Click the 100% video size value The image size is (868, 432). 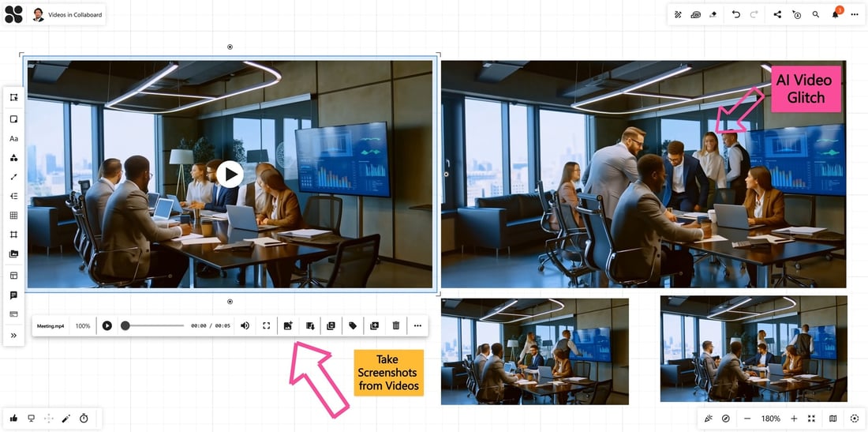coord(83,326)
